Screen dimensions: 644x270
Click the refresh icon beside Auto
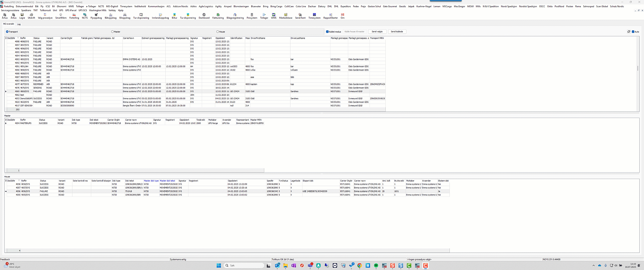(x=629, y=32)
